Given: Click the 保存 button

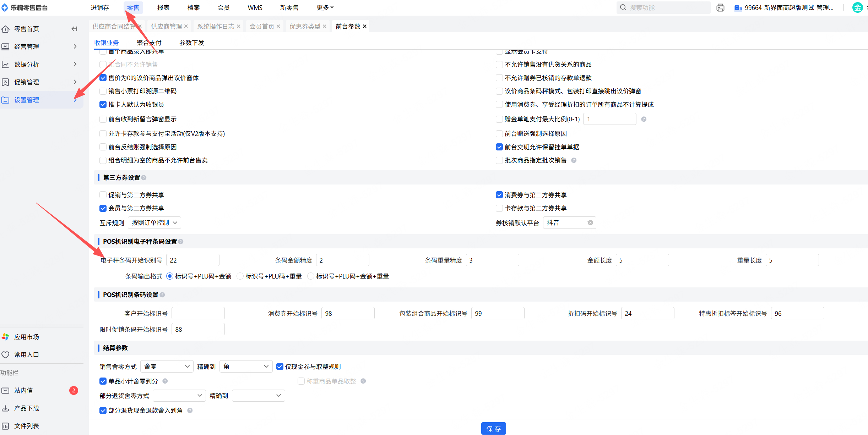Looking at the screenshot, I should click(493, 429).
